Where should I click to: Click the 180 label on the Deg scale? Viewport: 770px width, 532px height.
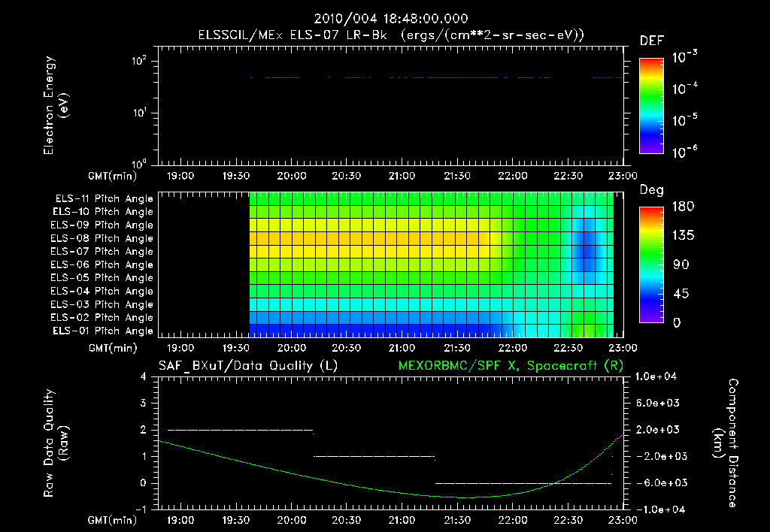(x=683, y=206)
